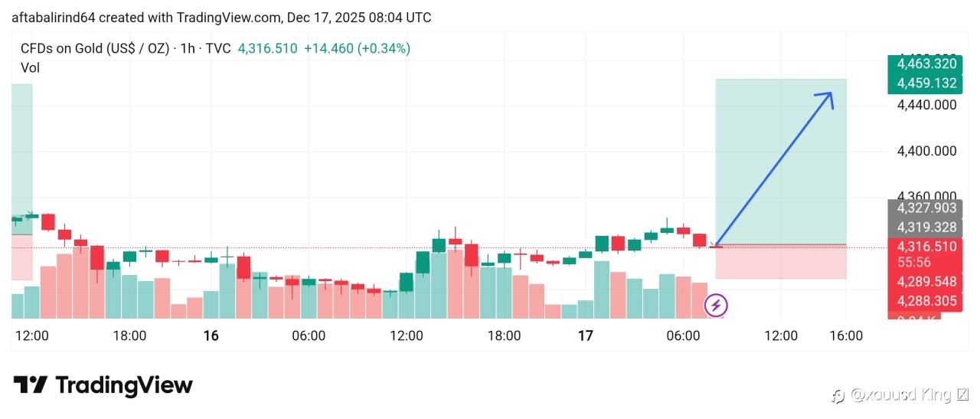Viewport: 980px width, 419px height.
Task: Click the red 4,316.510 current price label
Action: (x=926, y=247)
